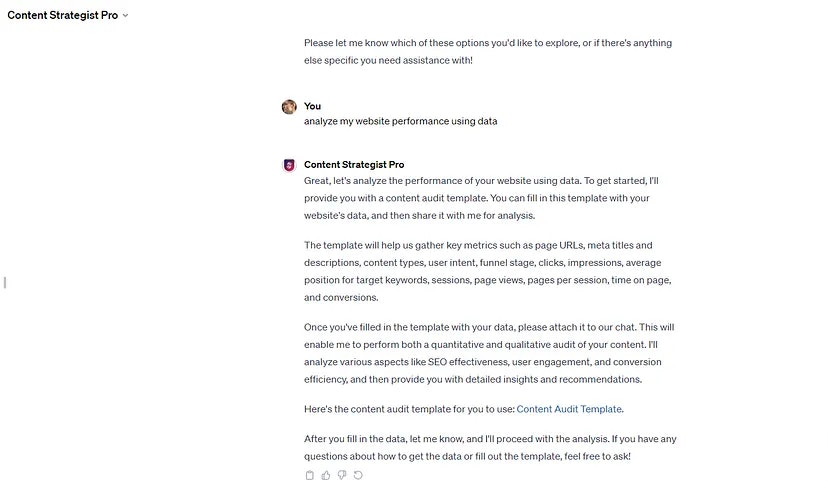
Task: Click the Content Strategist Pro shield avatar
Action: pyautogui.click(x=289, y=165)
